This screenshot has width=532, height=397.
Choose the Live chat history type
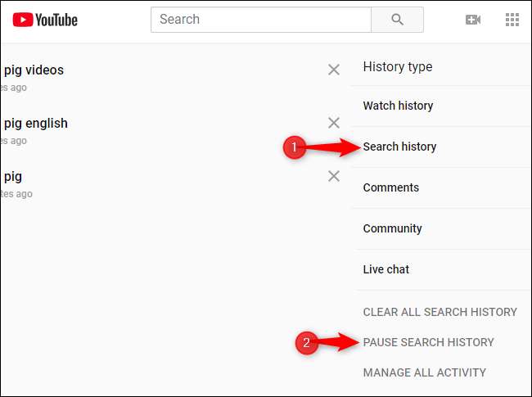click(386, 269)
